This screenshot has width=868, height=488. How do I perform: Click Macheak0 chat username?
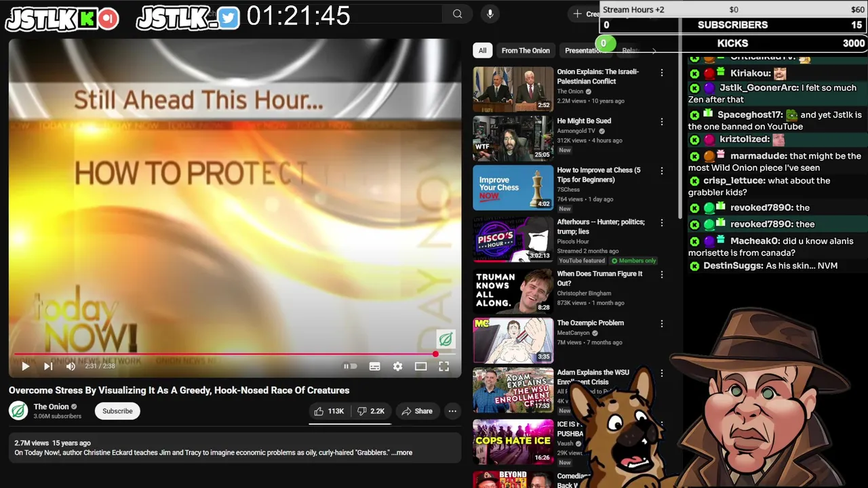coord(754,241)
